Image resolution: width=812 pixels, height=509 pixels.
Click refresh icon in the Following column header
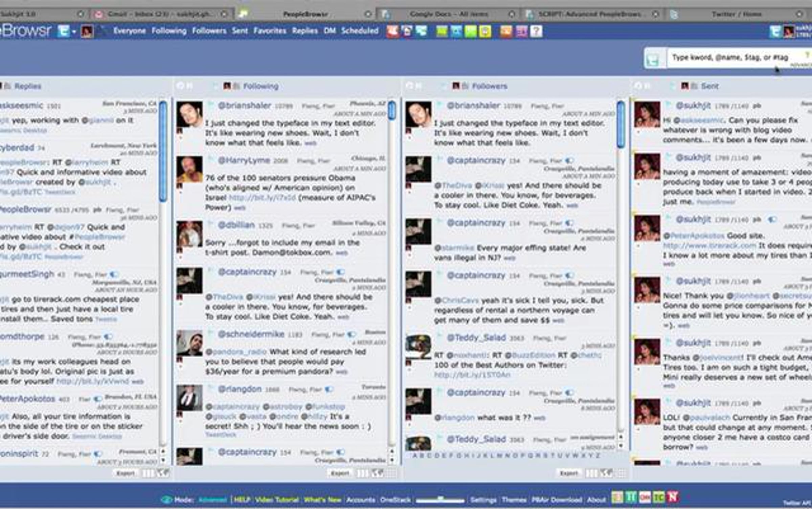(x=181, y=86)
